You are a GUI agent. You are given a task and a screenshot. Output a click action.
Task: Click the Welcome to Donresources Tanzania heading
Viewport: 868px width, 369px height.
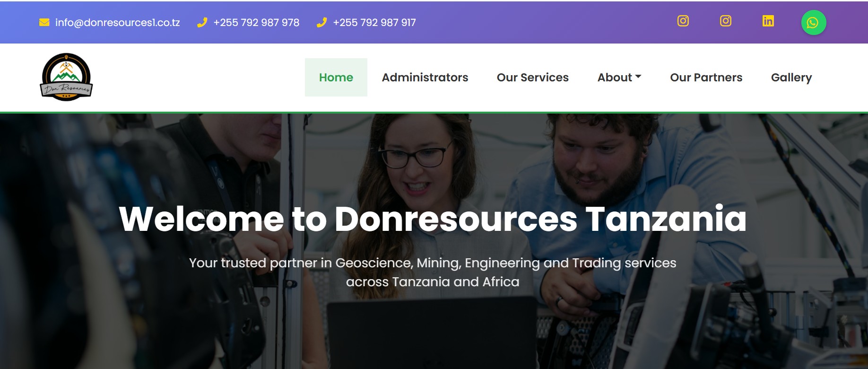tap(433, 219)
